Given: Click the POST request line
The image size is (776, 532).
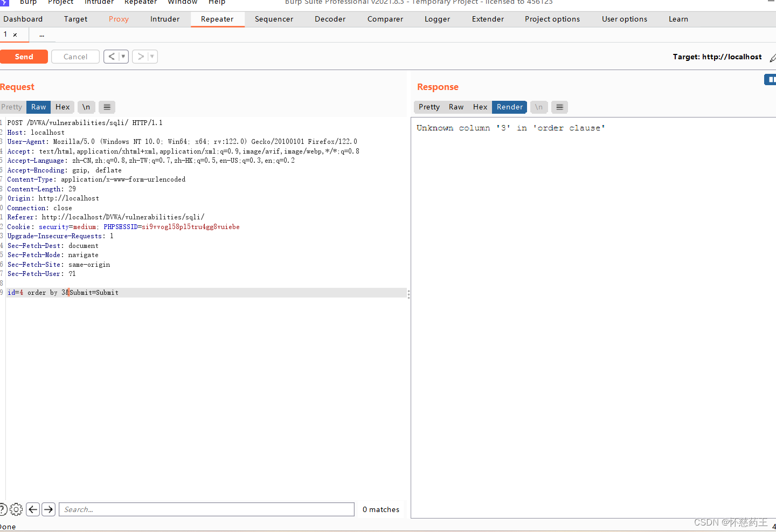Looking at the screenshot, I should [85, 123].
